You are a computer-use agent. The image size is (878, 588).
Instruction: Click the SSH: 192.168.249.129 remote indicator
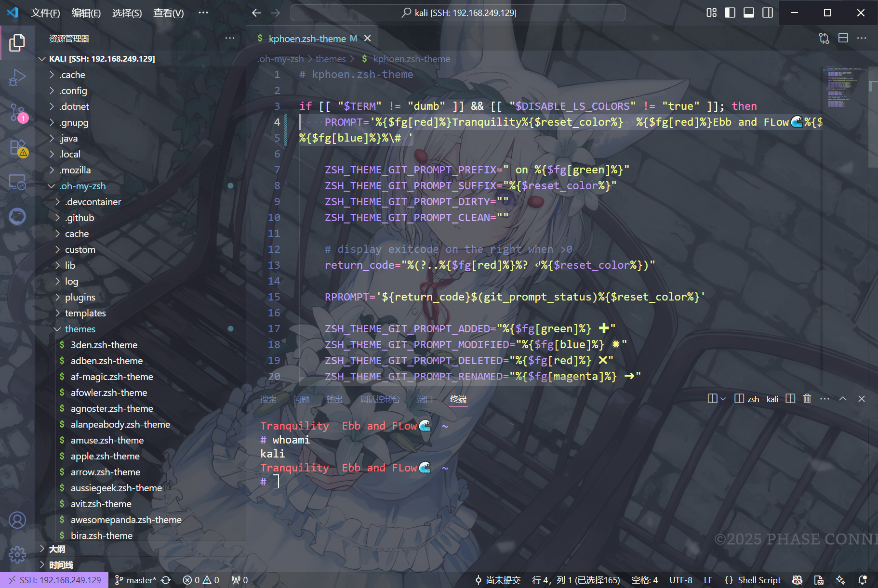pyautogui.click(x=54, y=580)
